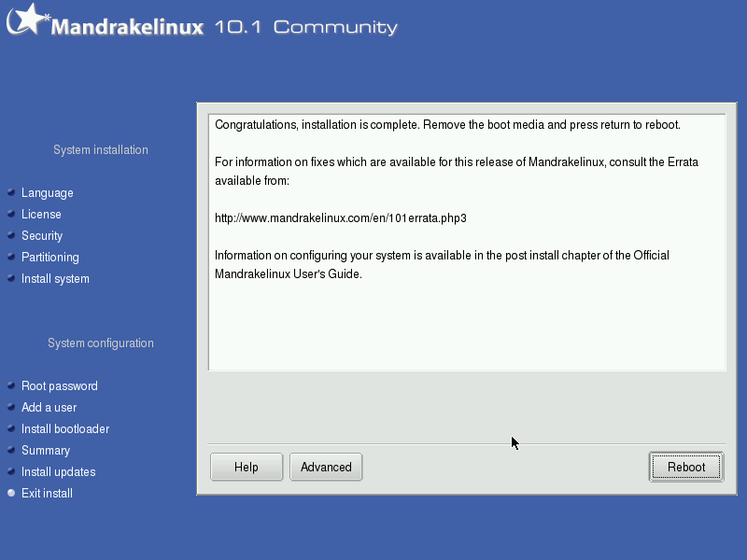747x560 pixels.
Task: Click the System installation heading
Action: click(101, 149)
